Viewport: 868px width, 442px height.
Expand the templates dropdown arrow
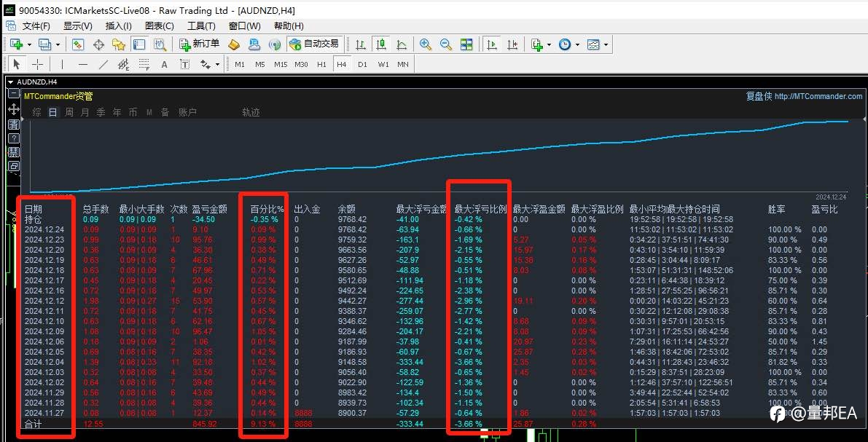click(x=606, y=45)
